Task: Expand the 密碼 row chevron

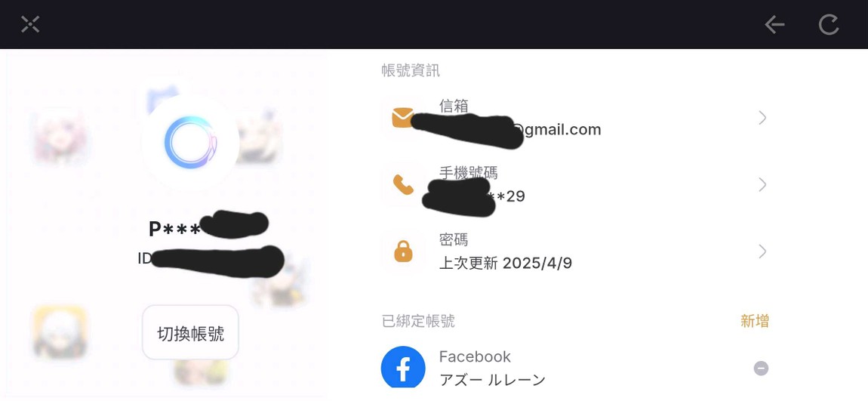Action: click(x=763, y=251)
